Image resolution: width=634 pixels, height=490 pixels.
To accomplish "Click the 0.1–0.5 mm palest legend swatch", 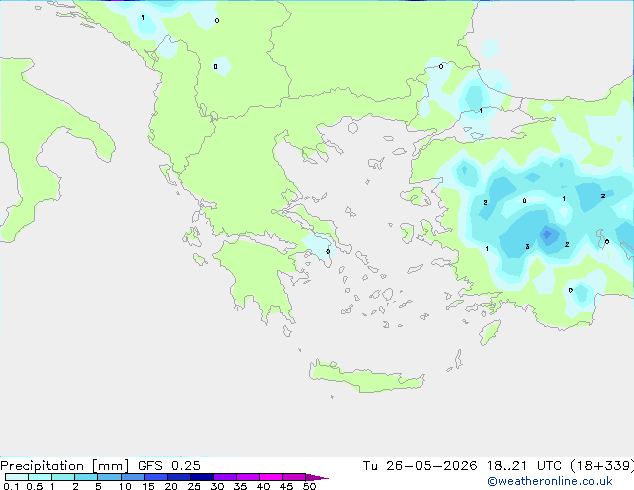I will pyautogui.click(x=17, y=477).
